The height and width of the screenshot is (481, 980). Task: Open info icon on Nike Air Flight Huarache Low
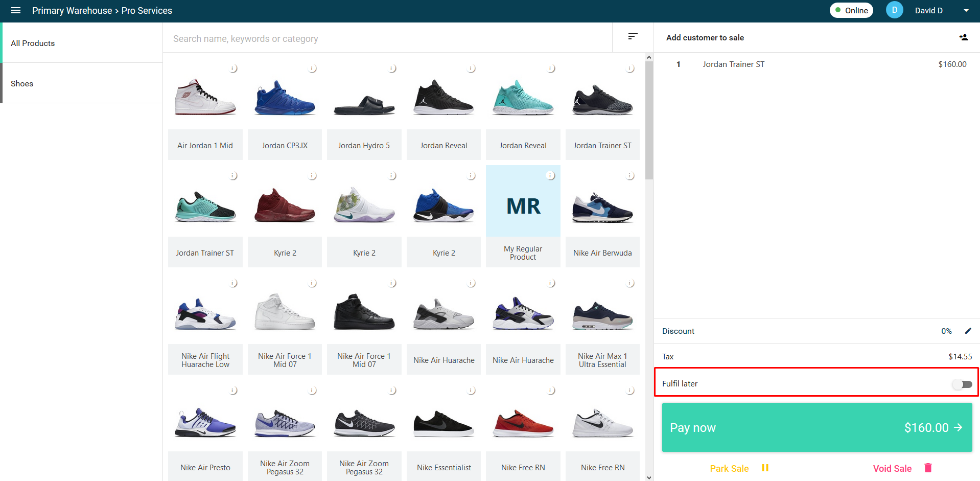pos(234,283)
